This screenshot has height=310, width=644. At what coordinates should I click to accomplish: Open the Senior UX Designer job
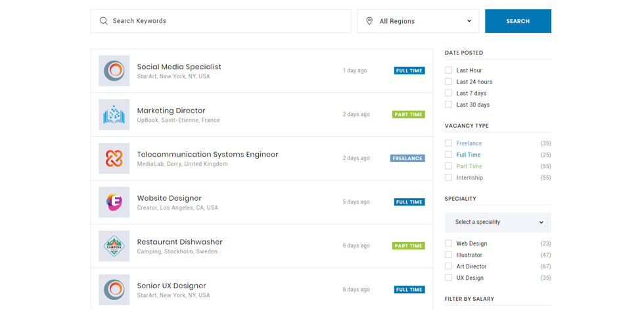click(x=172, y=286)
